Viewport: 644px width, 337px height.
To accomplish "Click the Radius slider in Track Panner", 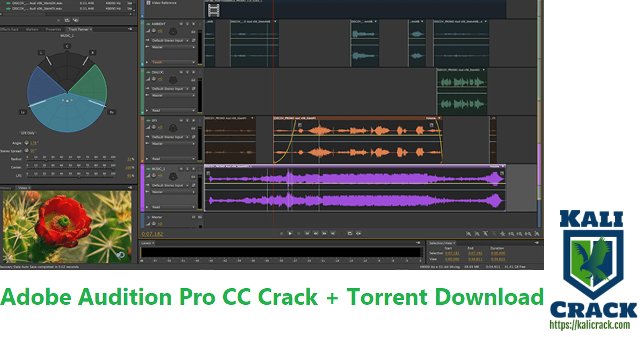I will (x=70, y=159).
